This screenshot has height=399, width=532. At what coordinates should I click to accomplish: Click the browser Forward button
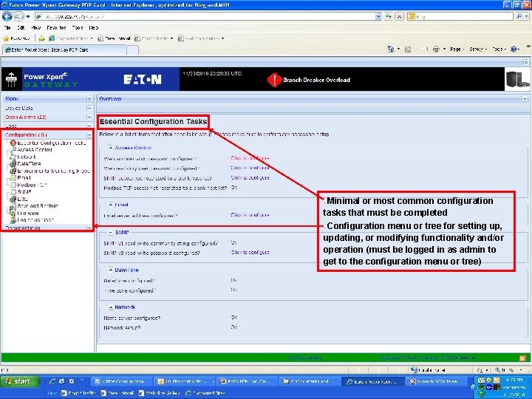(x=18, y=16)
